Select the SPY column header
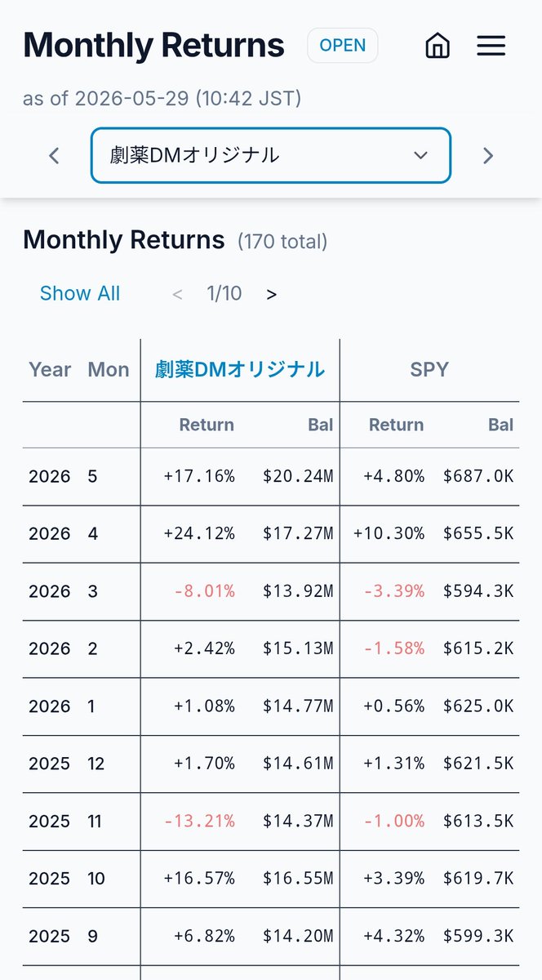This screenshot has height=980, width=542. coord(429,370)
